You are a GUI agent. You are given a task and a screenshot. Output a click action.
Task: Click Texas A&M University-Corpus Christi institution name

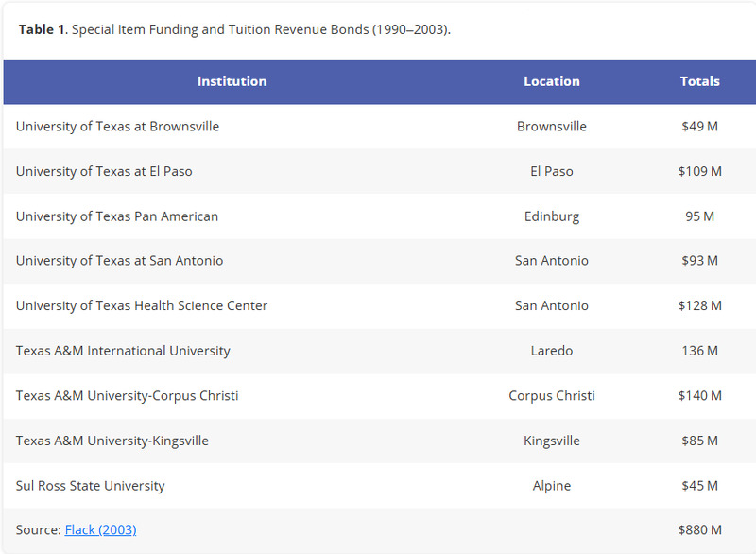127,396
